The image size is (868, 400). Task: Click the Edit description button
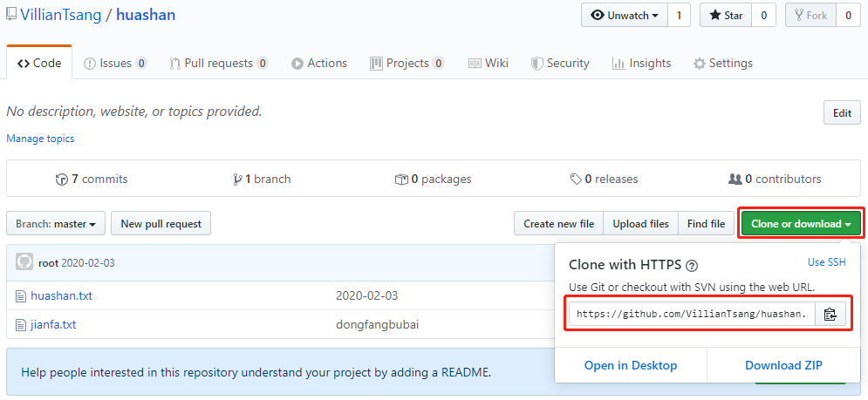pyautogui.click(x=842, y=113)
